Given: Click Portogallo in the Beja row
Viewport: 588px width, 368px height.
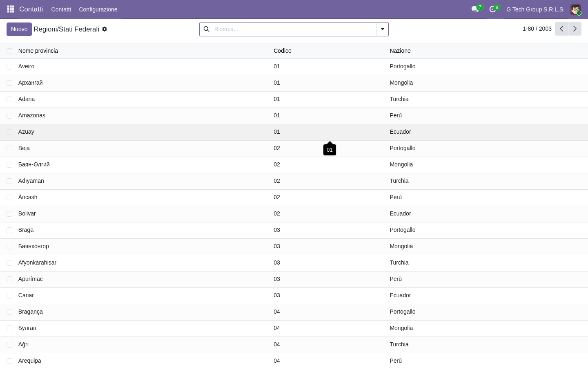Looking at the screenshot, I should [x=403, y=148].
